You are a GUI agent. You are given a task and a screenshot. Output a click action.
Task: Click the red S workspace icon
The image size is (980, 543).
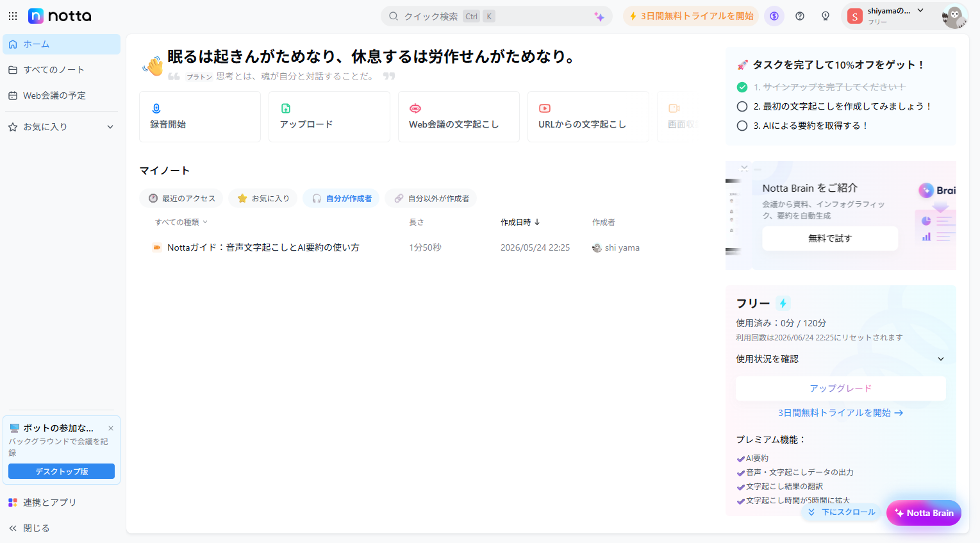(854, 17)
